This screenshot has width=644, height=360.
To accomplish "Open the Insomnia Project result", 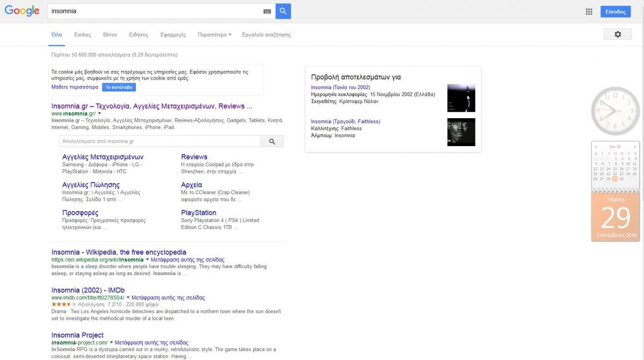I will 77,335.
